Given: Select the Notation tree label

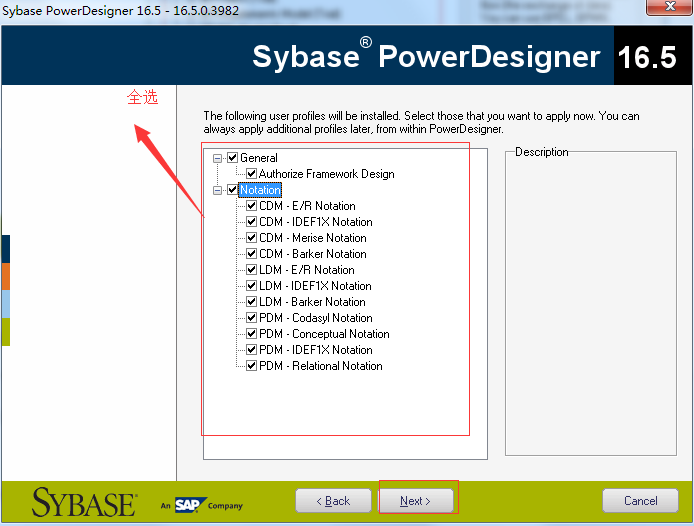Looking at the screenshot, I should pos(260,190).
